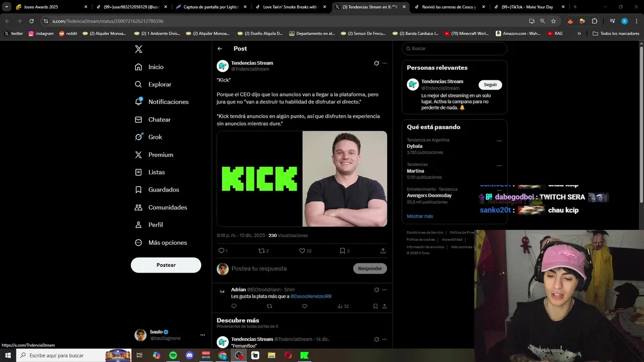Viewport: 644px width, 362px height.
Task: Share the main post
Action: click(383, 250)
